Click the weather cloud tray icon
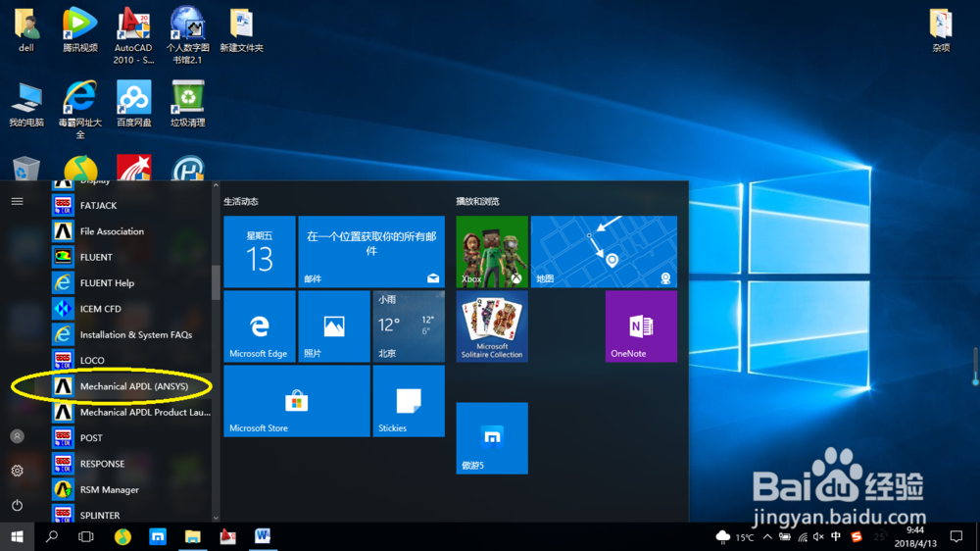This screenshot has height=551, width=980. (x=723, y=536)
